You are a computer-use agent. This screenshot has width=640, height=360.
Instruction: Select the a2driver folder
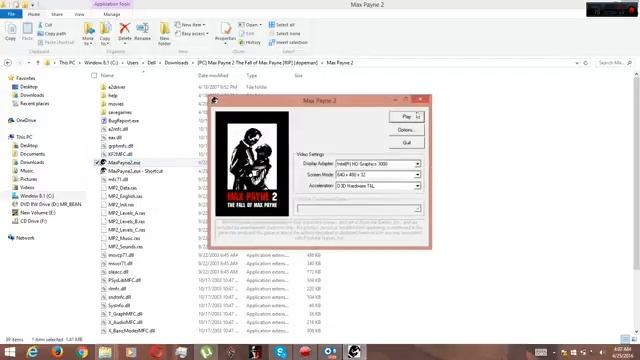click(x=117, y=87)
